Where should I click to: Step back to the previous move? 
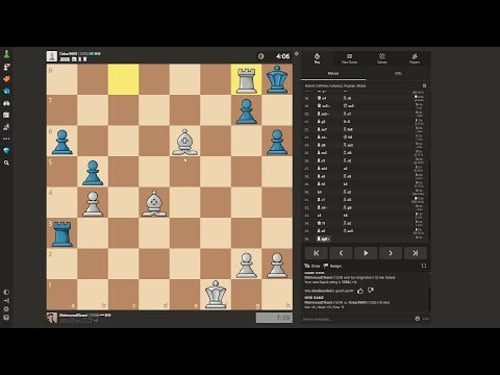(341, 253)
